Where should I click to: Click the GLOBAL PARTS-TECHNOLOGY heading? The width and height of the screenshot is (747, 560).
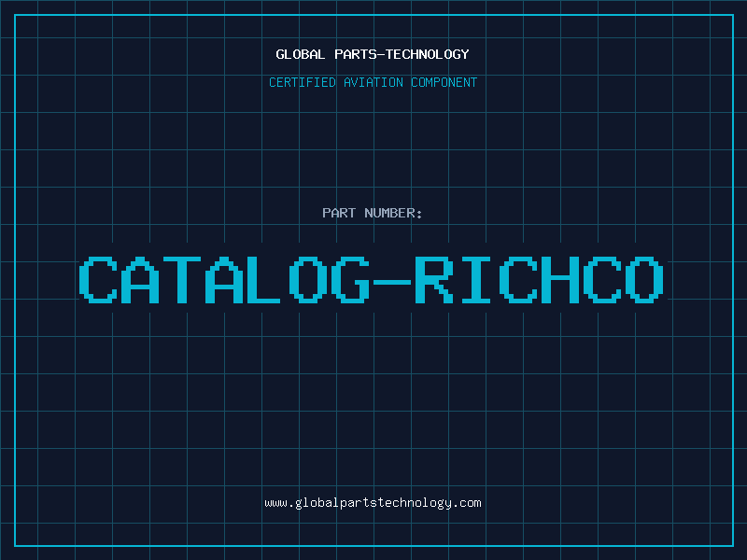[373, 54]
